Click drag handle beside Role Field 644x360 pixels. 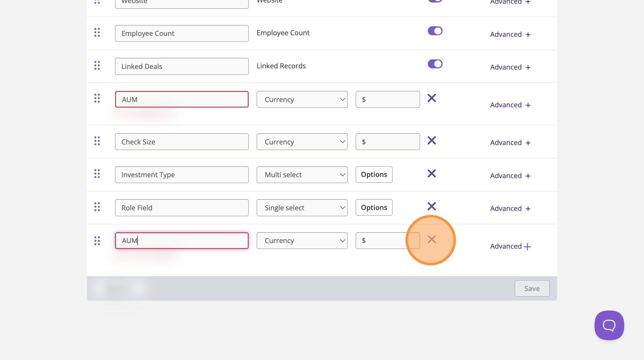[x=97, y=207]
